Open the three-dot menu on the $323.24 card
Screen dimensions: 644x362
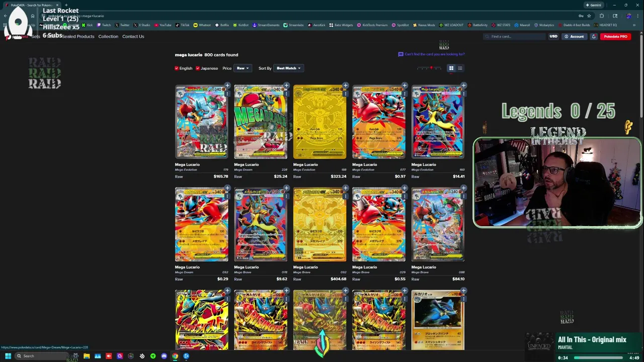tap(346, 93)
